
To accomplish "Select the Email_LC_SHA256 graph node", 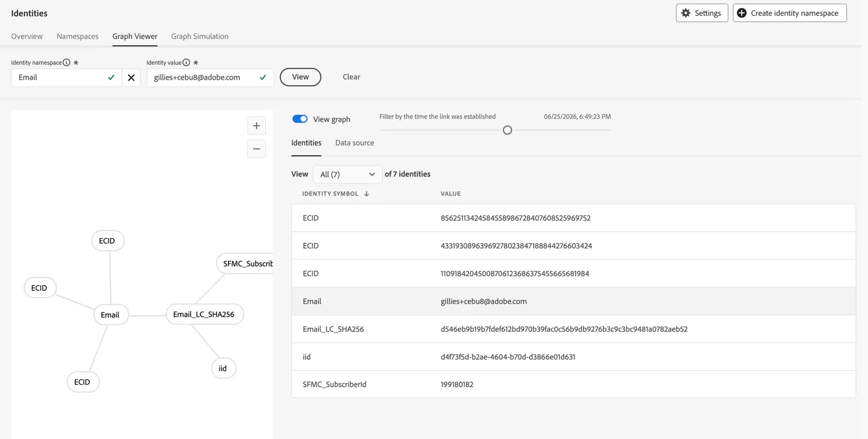I will 204,314.
